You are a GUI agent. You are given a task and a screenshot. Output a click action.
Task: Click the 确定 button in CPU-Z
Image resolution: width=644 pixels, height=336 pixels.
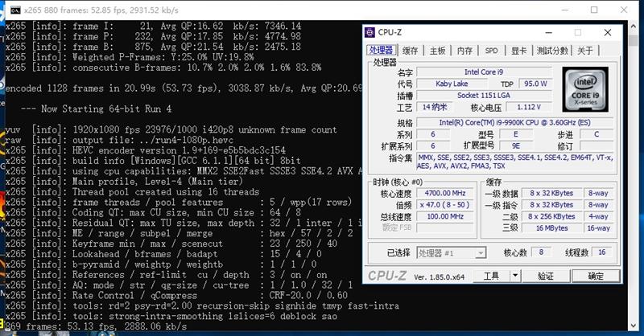pyautogui.click(x=596, y=276)
